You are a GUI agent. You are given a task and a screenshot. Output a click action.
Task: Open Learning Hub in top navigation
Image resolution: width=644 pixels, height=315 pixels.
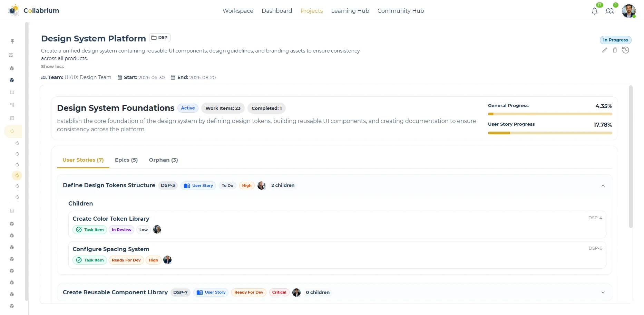click(x=350, y=11)
